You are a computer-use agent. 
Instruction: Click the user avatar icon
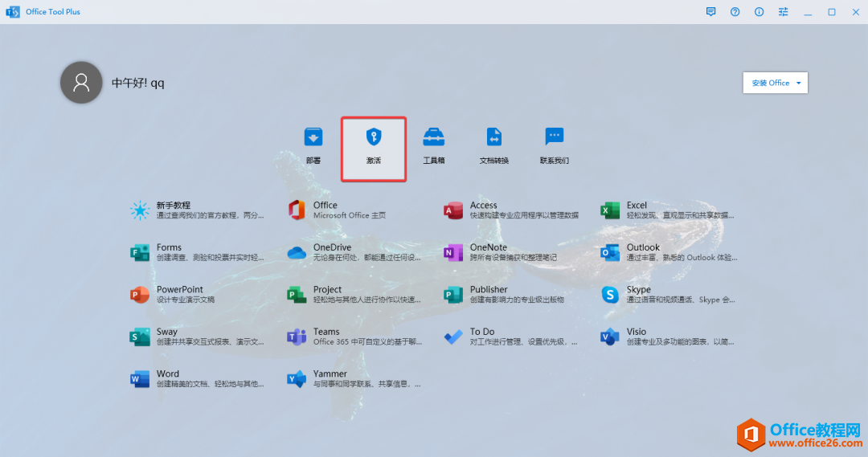point(81,83)
